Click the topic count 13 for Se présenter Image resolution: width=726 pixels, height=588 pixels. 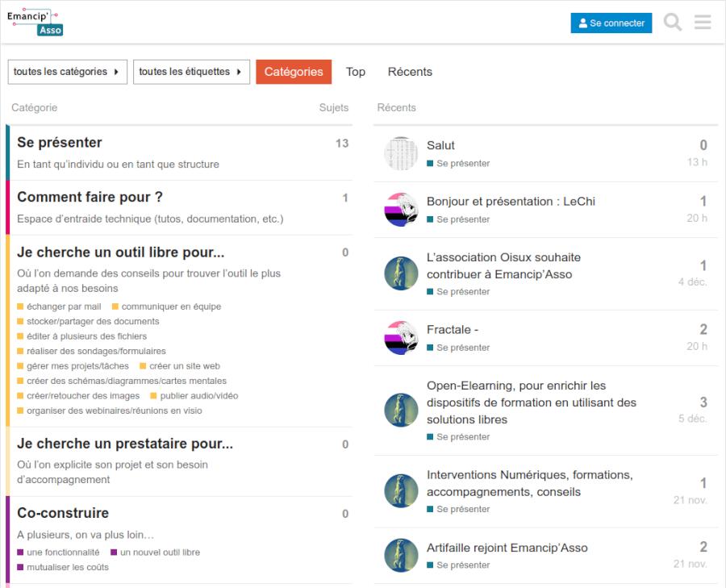[342, 144]
